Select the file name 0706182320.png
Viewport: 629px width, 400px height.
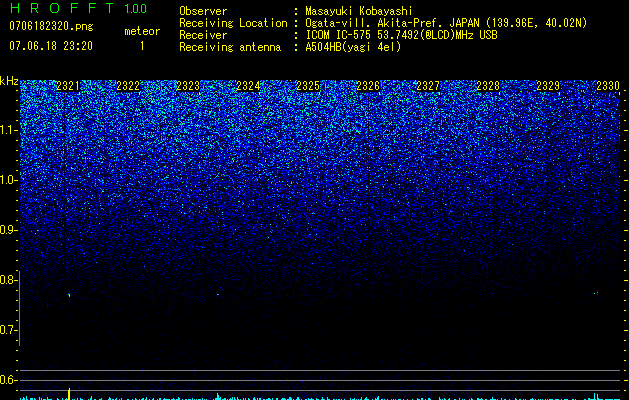click(x=51, y=26)
